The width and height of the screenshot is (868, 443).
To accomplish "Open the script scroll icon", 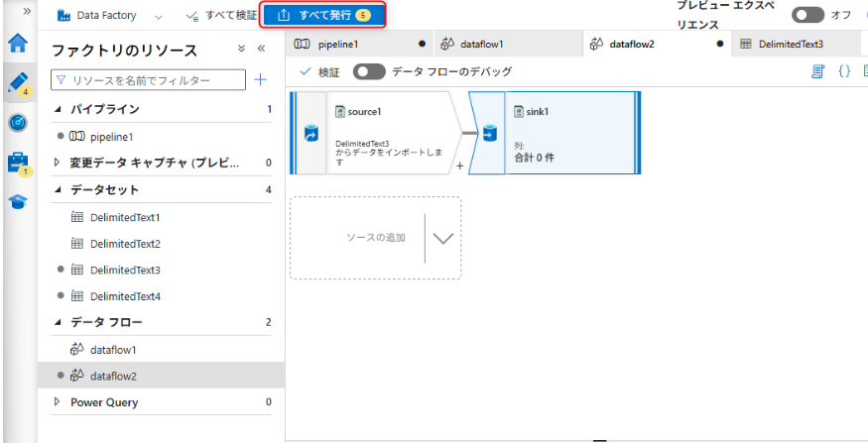I will [x=818, y=71].
